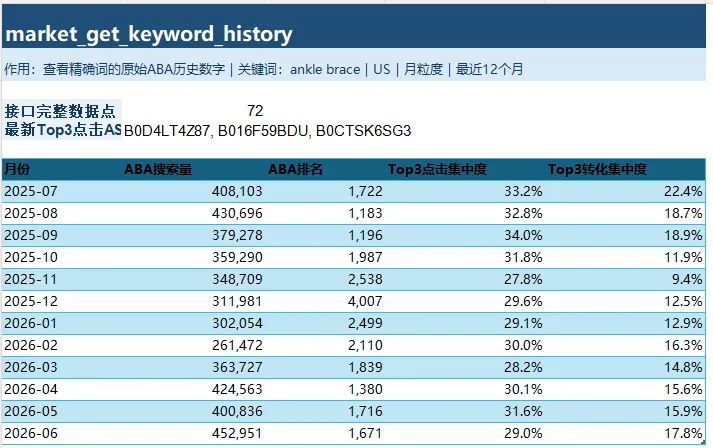Click the ASIN list cell starting B0D4LT4Z87
This screenshot has width=713, height=448.
pos(267,131)
